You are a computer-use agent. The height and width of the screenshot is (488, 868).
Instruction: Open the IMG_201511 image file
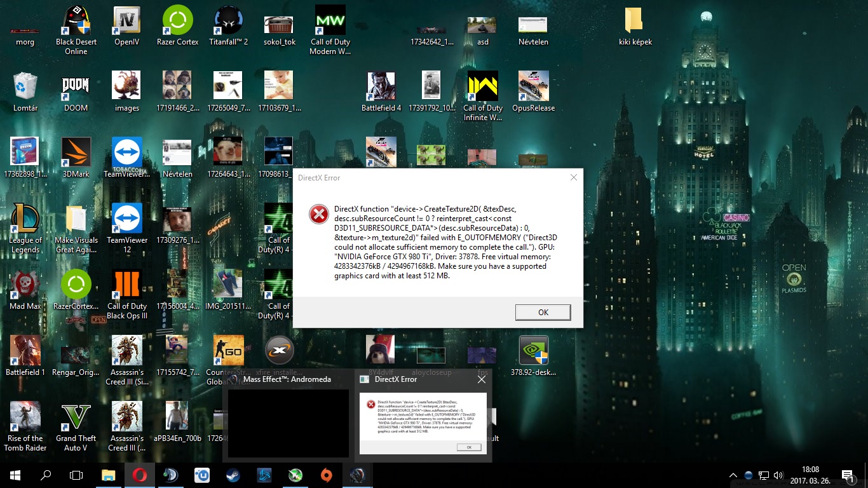(229, 291)
